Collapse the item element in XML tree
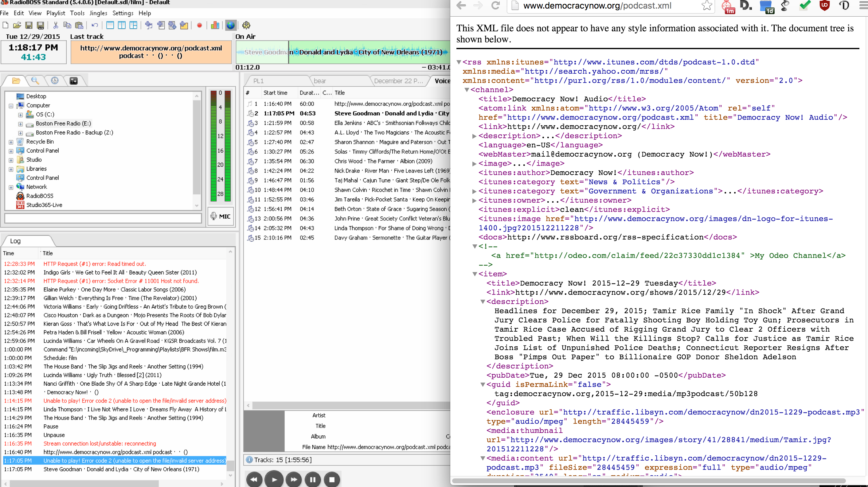Image resolution: width=868 pixels, height=487 pixels. pos(475,274)
